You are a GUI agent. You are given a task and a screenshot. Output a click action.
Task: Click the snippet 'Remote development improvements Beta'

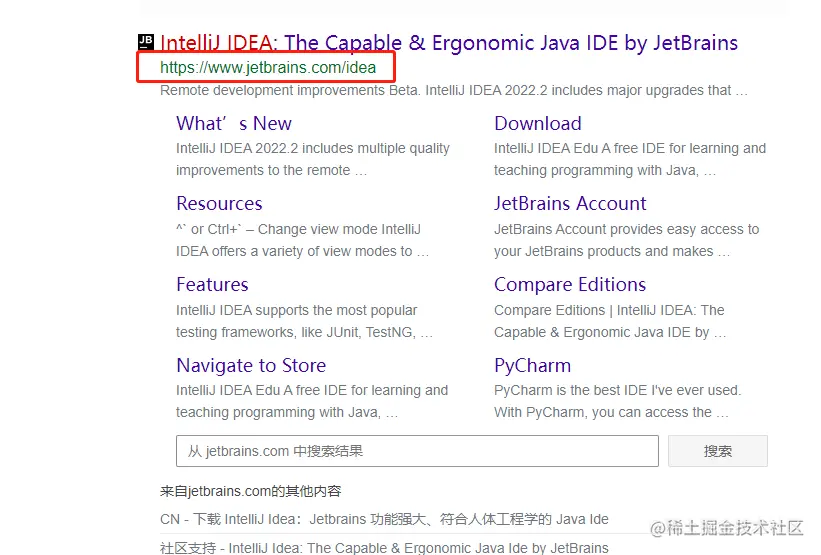(x=290, y=91)
